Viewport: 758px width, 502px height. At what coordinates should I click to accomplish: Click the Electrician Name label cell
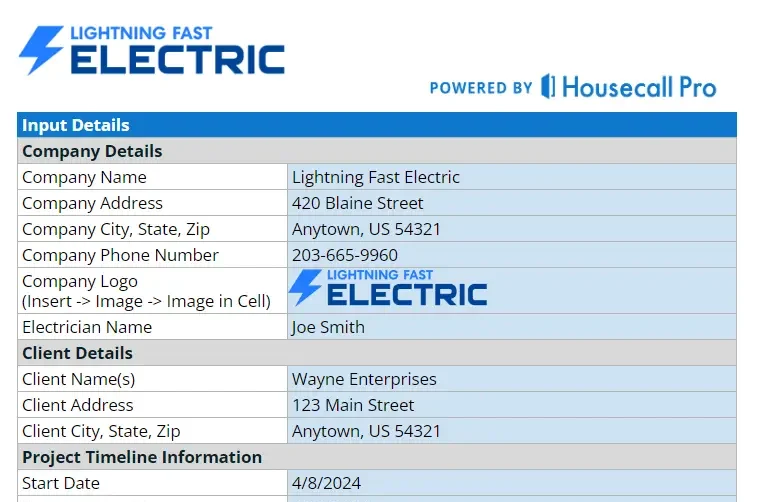point(153,327)
